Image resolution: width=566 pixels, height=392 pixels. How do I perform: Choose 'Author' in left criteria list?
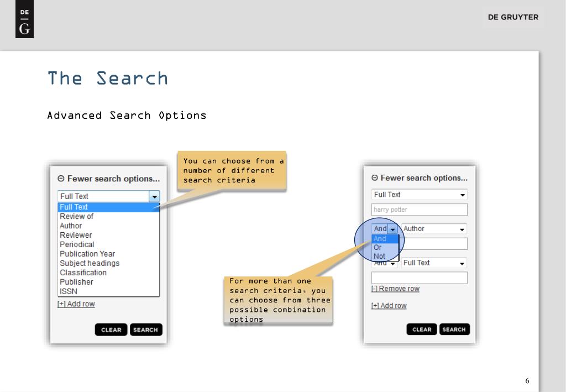108,226
